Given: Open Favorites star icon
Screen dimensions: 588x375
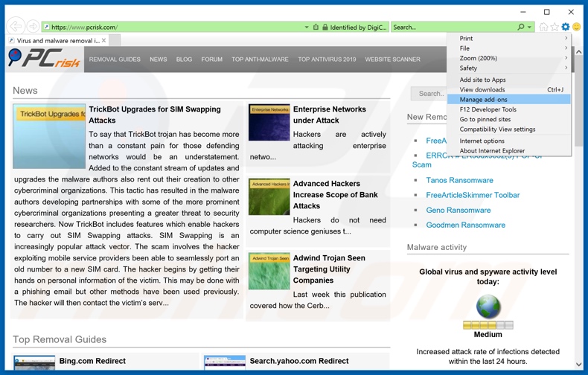Looking at the screenshot, I should tap(555, 27).
